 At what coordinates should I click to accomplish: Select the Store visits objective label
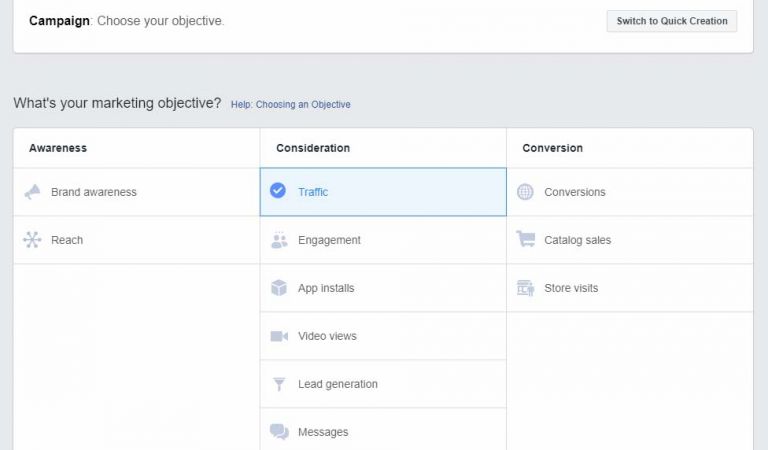pos(571,288)
